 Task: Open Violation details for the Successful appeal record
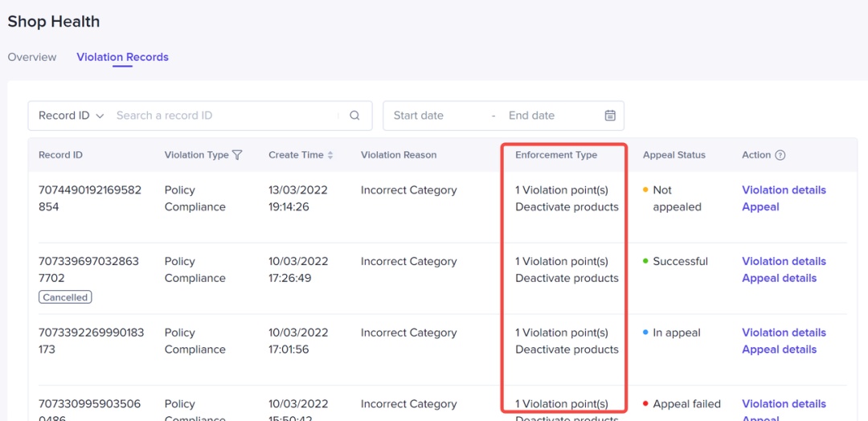[x=784, y=262]
